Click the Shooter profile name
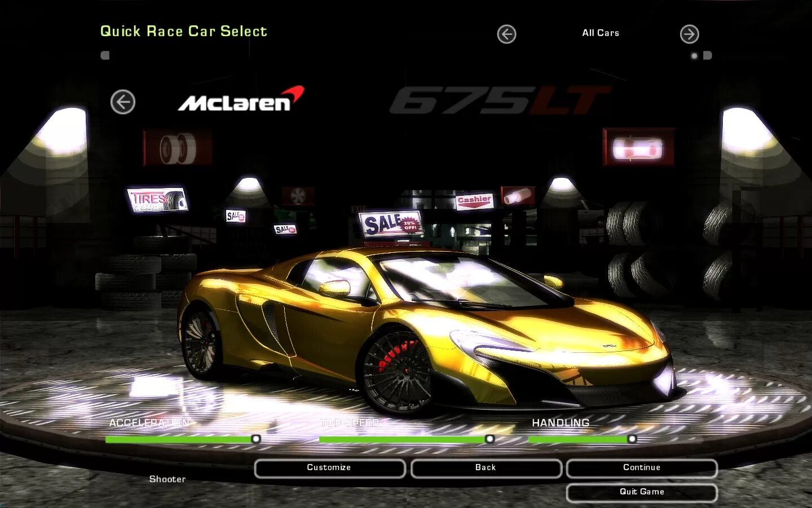The image size is (812, 508). click(x=167, y=479)
